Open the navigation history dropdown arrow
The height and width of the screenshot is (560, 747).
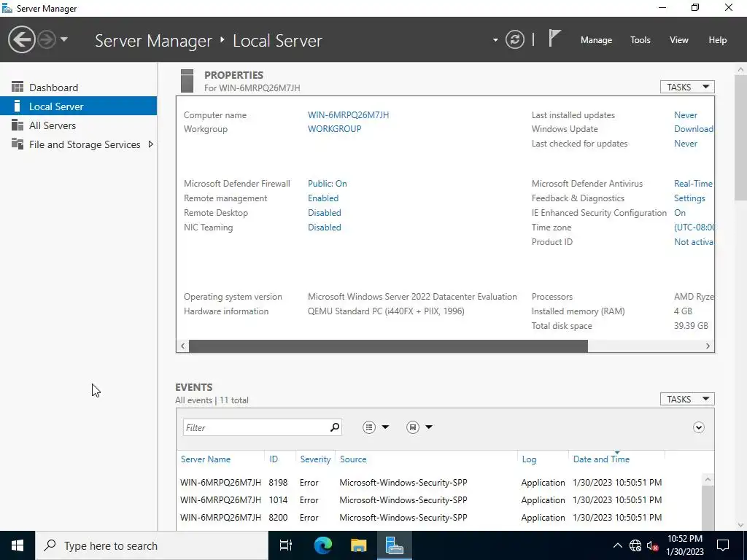coord(64,39)
